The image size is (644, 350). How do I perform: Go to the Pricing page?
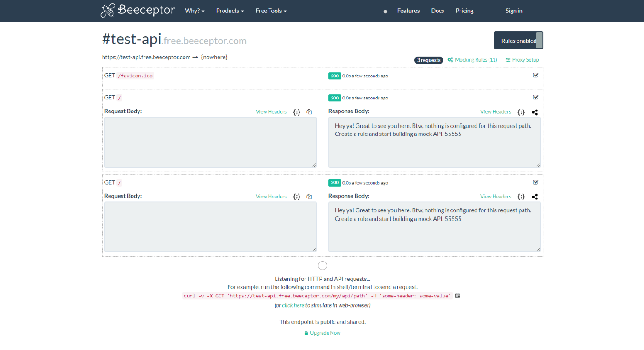[x=464, y=11]
